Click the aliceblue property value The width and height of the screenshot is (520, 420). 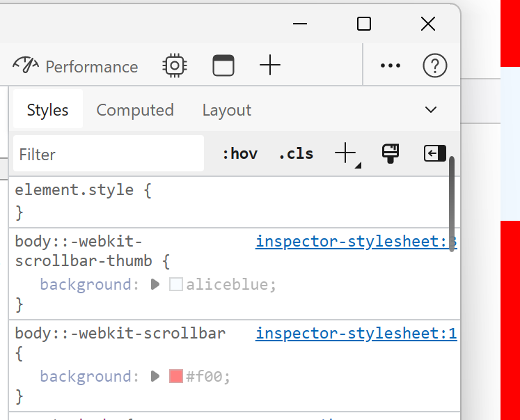pyautogui.click(x=228, y=285)
